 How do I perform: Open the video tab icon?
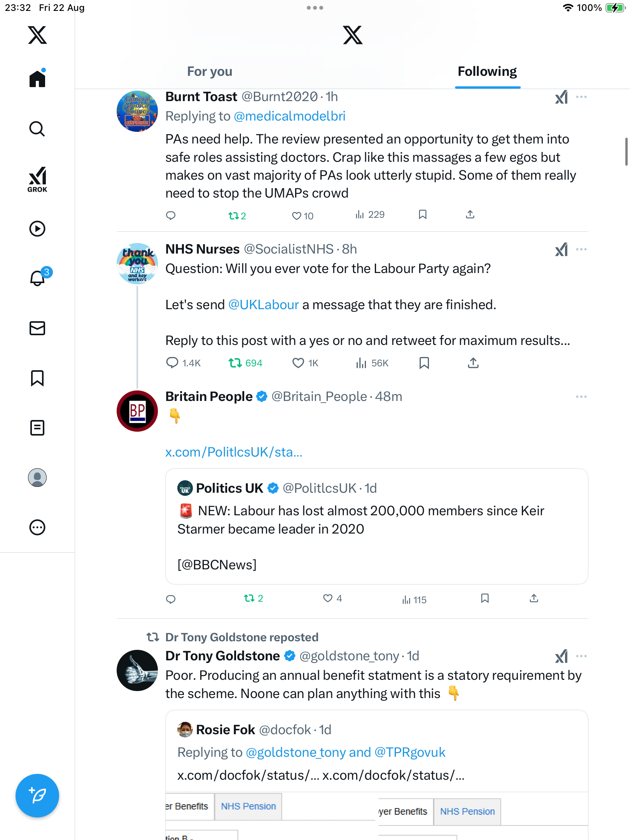(x=37, y=229)
